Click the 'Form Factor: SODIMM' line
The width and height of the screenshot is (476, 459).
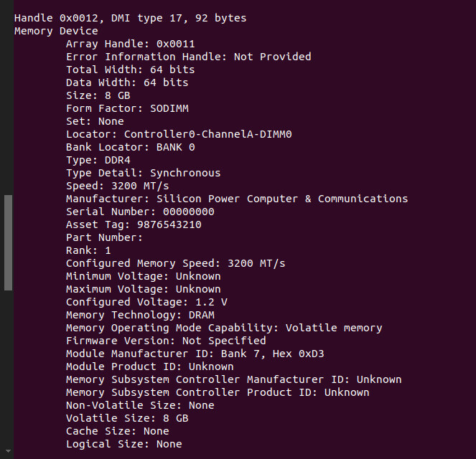click(127, 108)
